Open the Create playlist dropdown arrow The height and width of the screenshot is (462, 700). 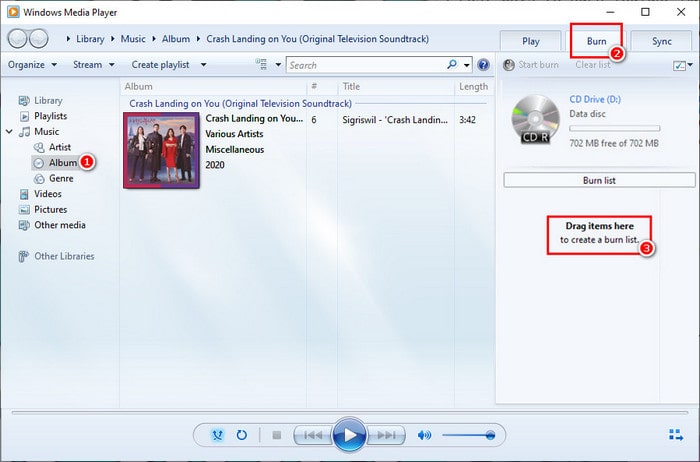[204, 65]
